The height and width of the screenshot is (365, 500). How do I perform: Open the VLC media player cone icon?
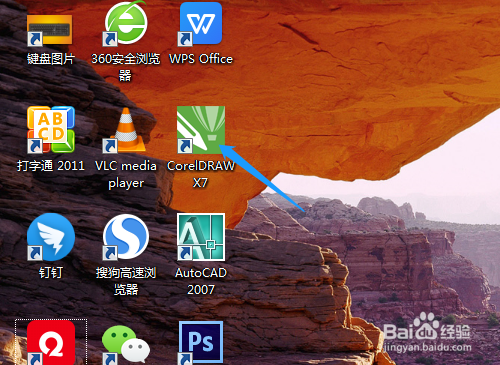(125, 130)
